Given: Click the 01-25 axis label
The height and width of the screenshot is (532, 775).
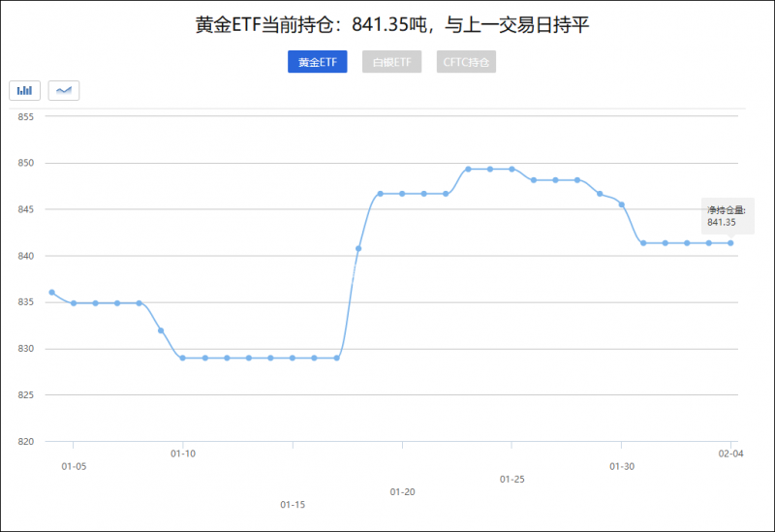Looking at the screenshot, I should click(x=512, y=479).
